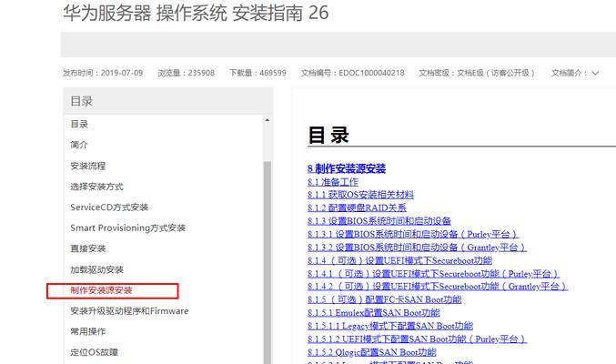Click the sidebar scroll-up arrow
The height and width of the screenshot is (364, 616).
tap(268, 120)
